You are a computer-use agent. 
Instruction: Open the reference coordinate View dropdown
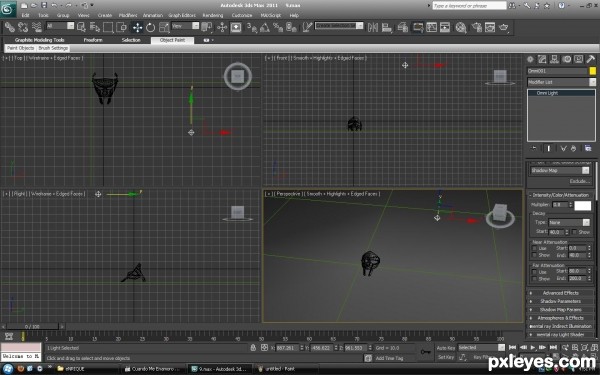click(x=185, y=26)
